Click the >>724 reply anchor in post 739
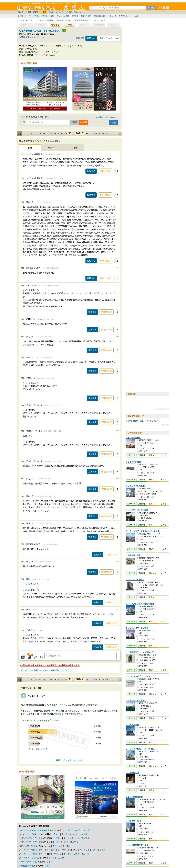The width and height of the screenshot is (186, 868). click(x=26, y=290)
